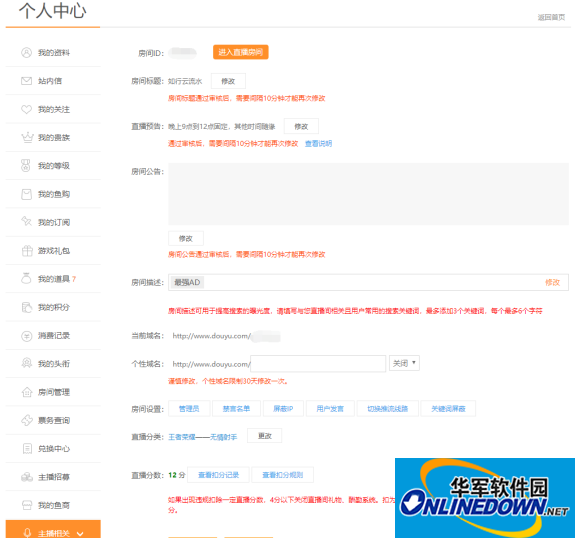
Task: Click the current domain URL http://www.douyu.com/
Action: pos(212,336)
